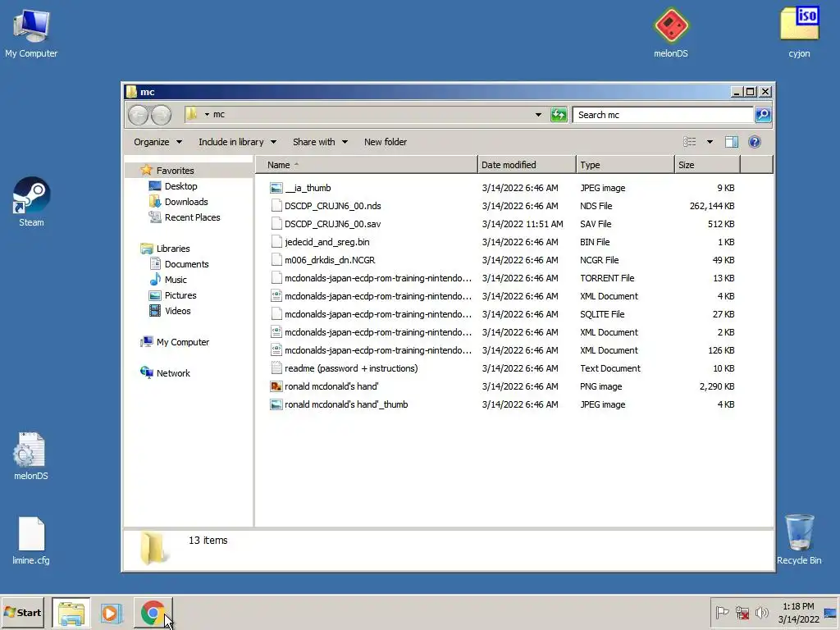Viewport: 840px width, 630px height.
Task: Select jedecid_and_sreg.bin file
Action: [x=503, y=242]
